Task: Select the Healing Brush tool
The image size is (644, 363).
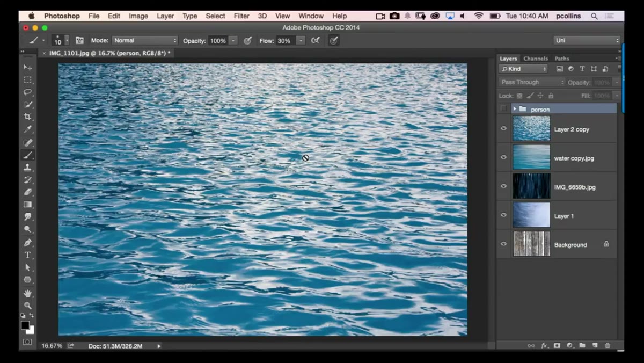Action: (x=27, y=143)
